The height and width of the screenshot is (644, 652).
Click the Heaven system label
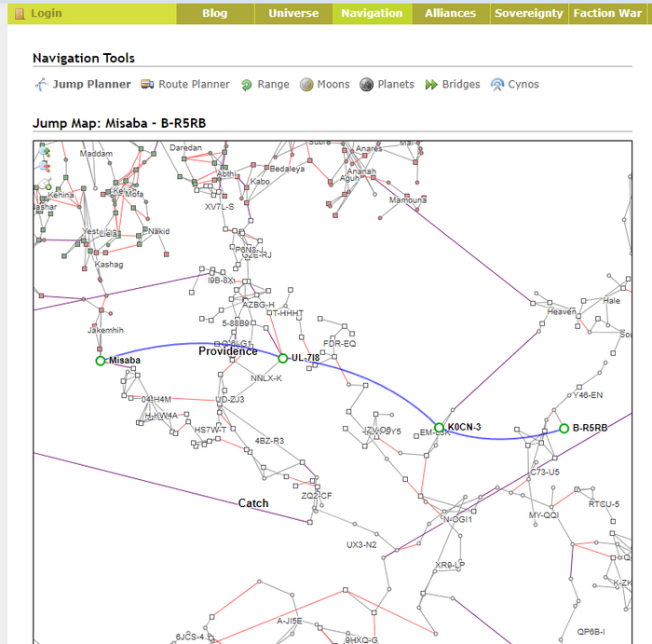click(562, 311)
